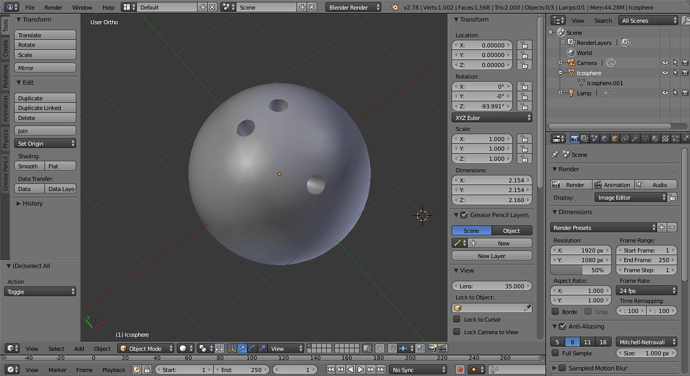The image size is (690, 376).
Task: Enable the Lock Camera to View checkbox
Action: pyautogui.click(x=457, y=332)
